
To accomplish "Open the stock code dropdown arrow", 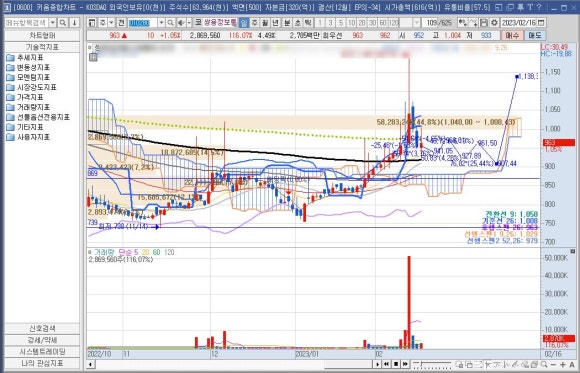I will coord(161,23).
